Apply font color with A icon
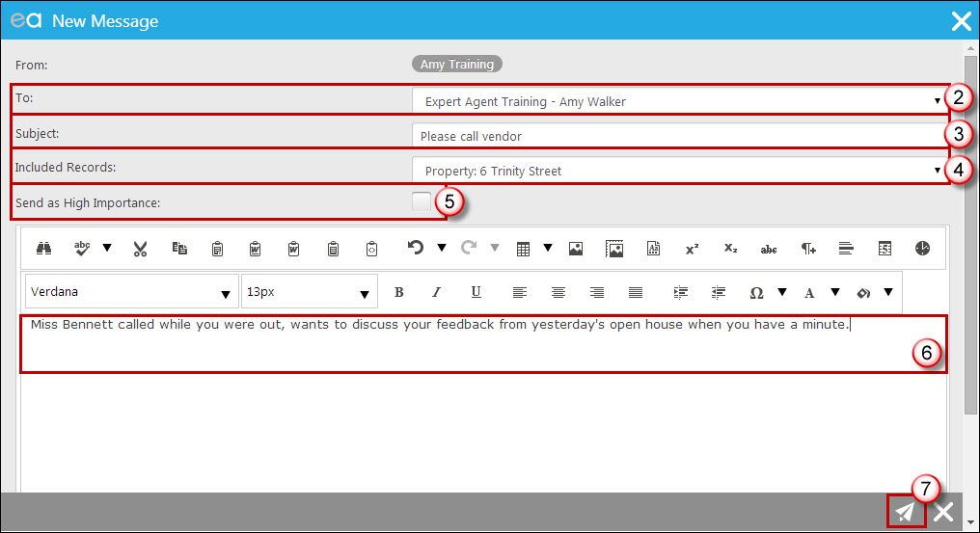 [x=809, y=292]
